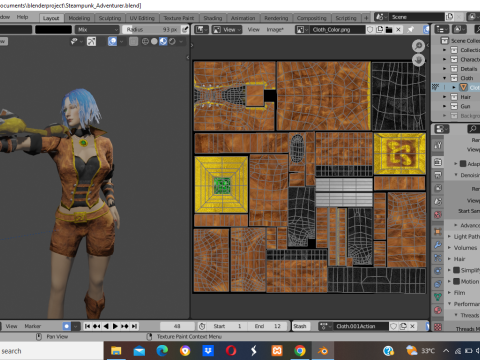Open the Mix blend mode dropdown
This screenshot has height=360, width=480.
click(97, 30)
